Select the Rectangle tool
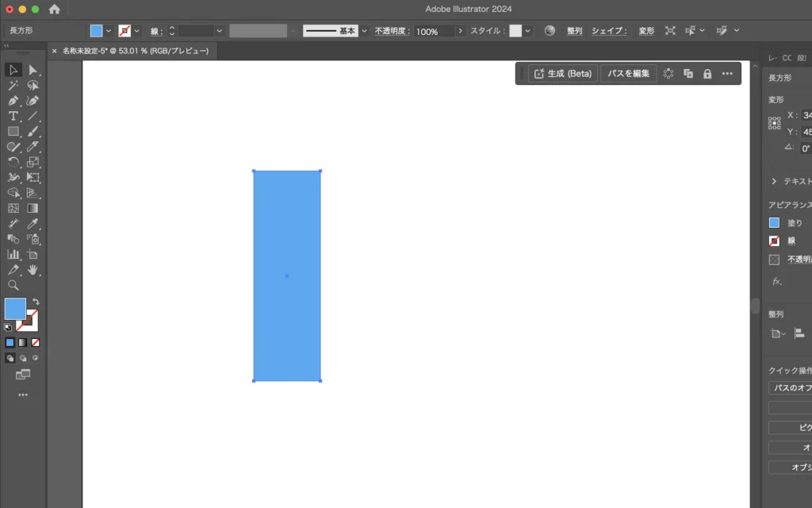812x508 pixels. [x=13, y=132]
